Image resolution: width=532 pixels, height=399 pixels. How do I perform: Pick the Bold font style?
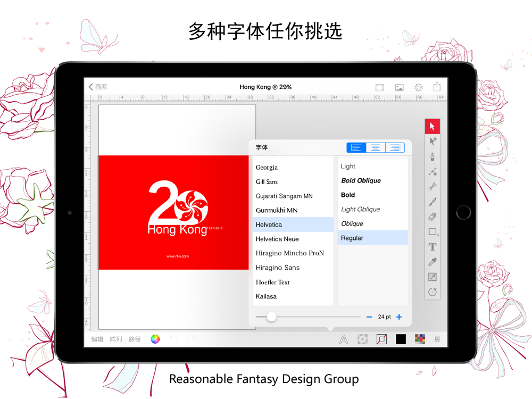coord(373,195)
